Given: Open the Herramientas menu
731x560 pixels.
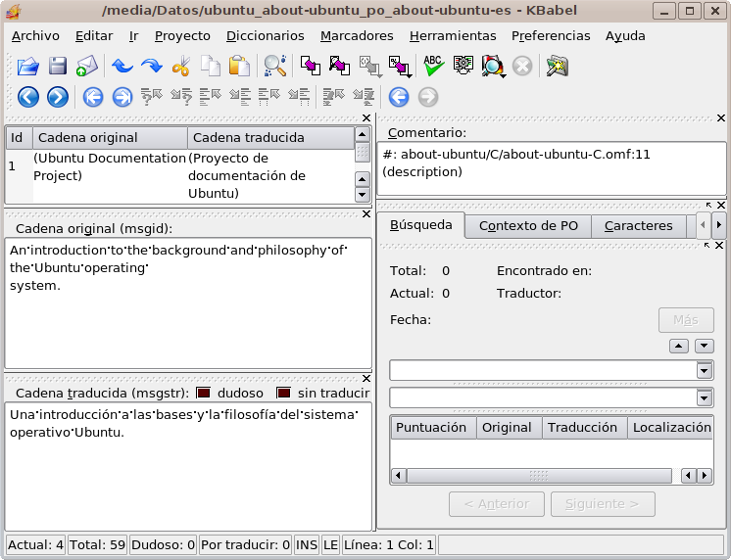Looking at the screenshot, I should [453, 36].
